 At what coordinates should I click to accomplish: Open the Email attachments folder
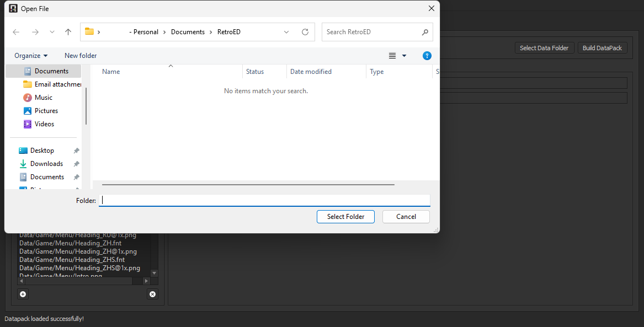(x=52, y=84)
